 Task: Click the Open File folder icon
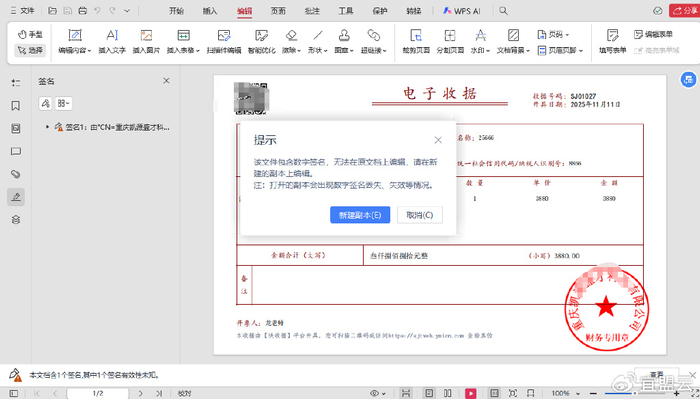click(x=53, y=11)
